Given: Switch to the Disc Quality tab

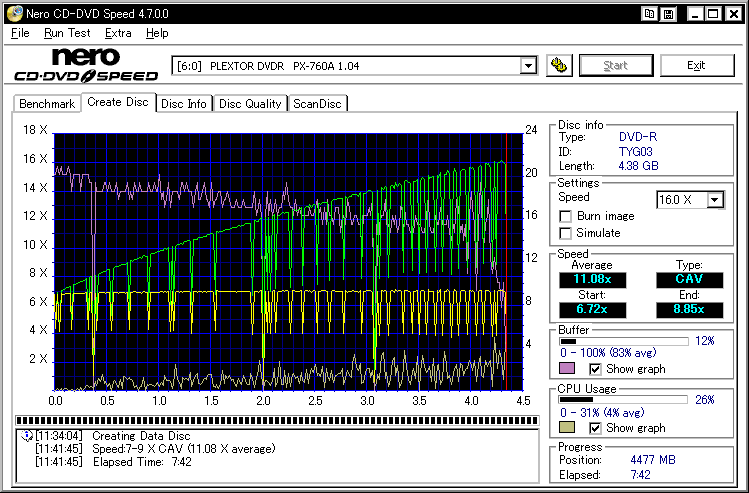Looking at the screenshot, I should click(x=250, y=104).
